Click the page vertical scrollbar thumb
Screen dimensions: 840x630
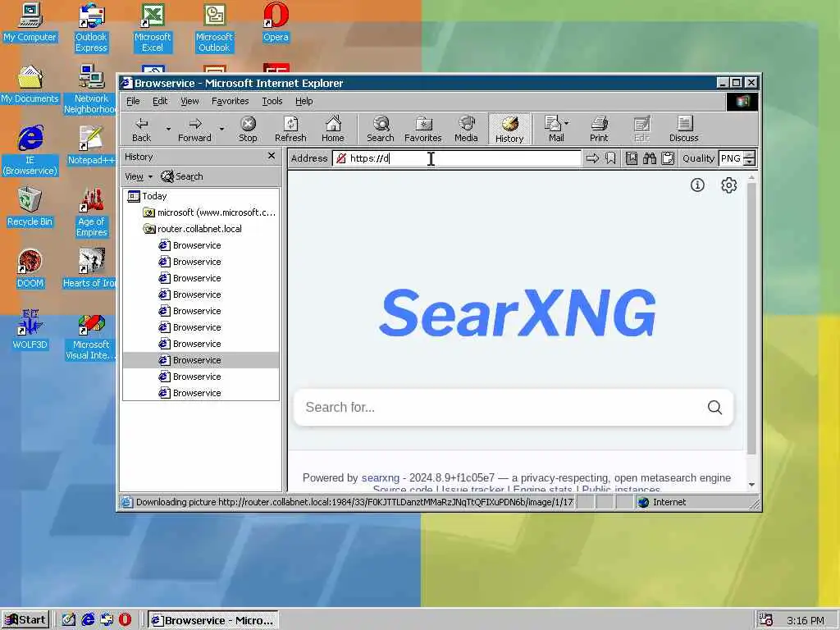coord(751,318)
